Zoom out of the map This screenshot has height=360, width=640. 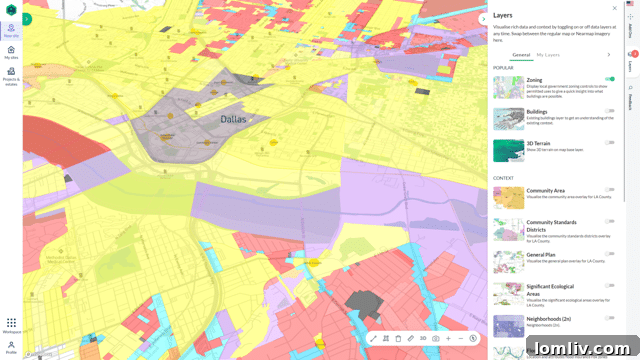[x=461, y=338]
